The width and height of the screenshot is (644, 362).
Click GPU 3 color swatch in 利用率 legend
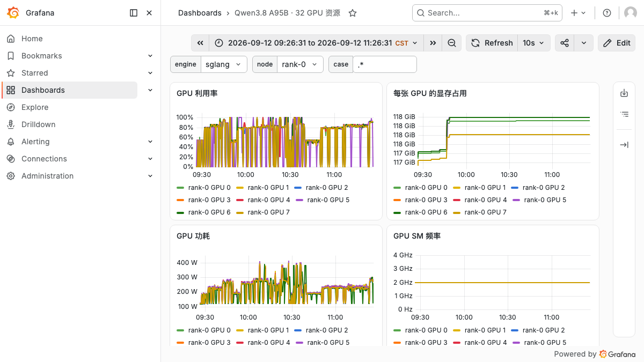coord(180,200)
